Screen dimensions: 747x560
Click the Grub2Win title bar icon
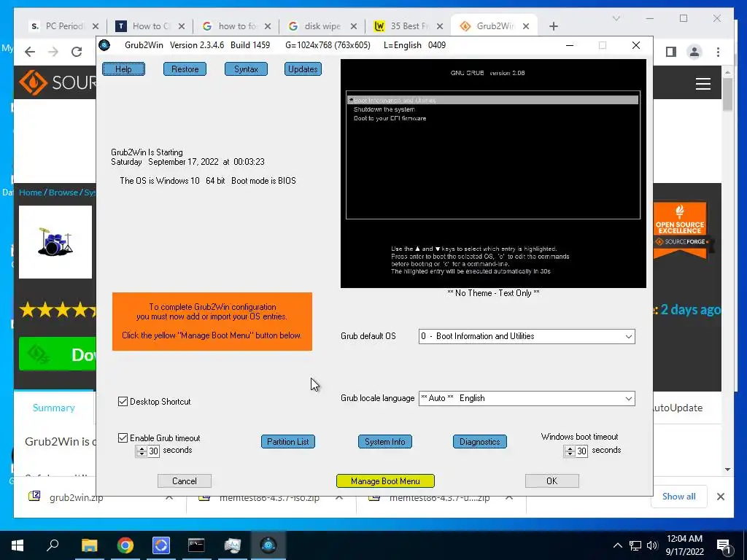click(x=104, y=45)
